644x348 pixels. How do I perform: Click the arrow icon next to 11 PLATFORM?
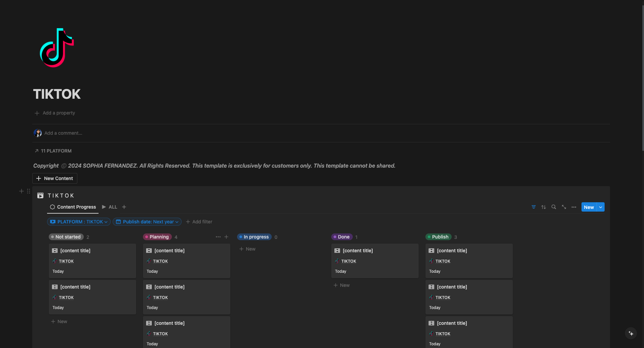tap(37, 151)
